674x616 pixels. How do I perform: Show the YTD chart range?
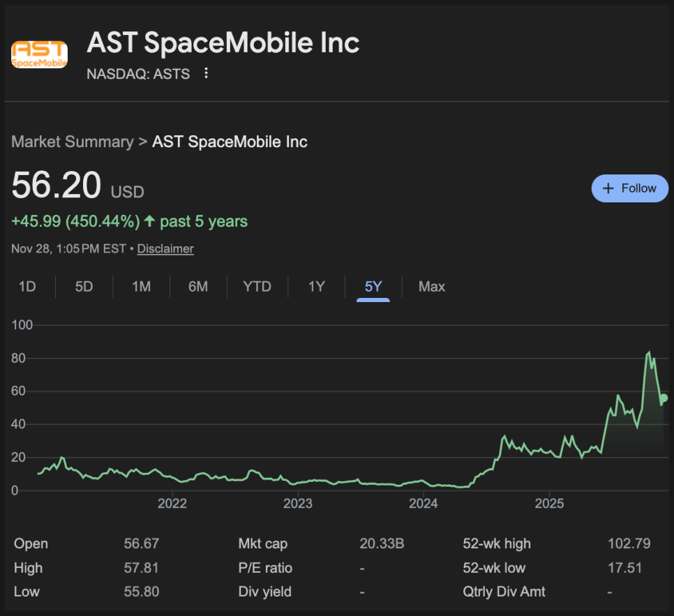coord(257,287)
